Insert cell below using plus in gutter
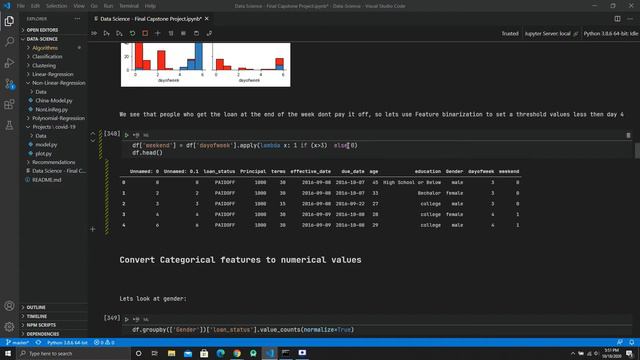This screenshot has width=640, height=360. 93,229
